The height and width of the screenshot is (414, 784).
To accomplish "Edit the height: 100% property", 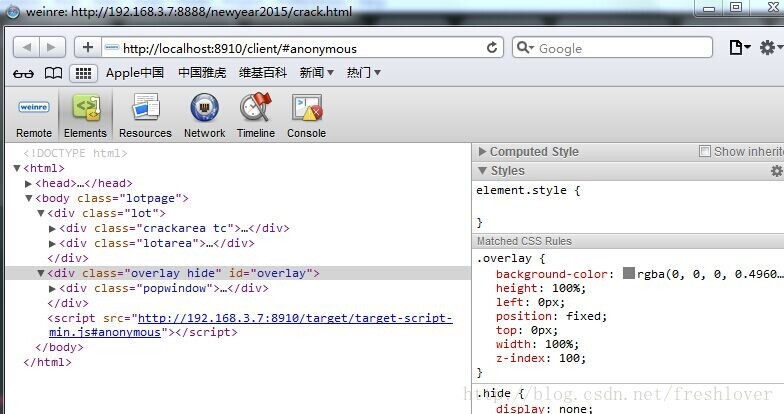I will 541,288.
